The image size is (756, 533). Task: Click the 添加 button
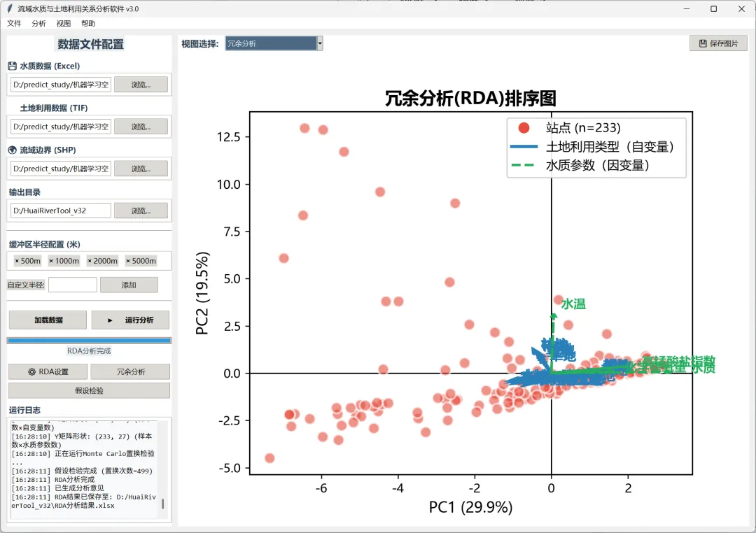129,285
